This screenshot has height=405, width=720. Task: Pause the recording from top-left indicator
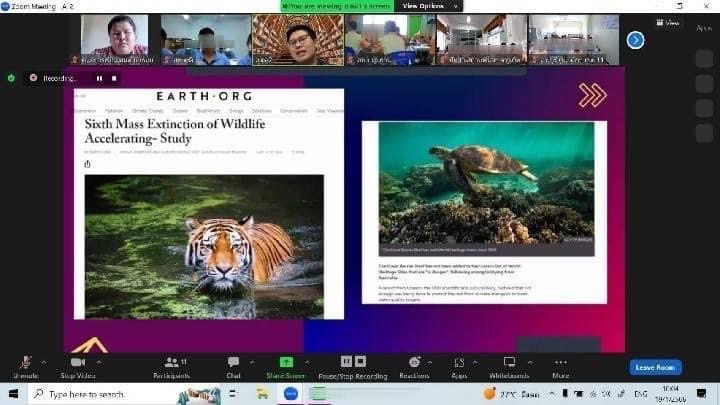pos(99,78)
